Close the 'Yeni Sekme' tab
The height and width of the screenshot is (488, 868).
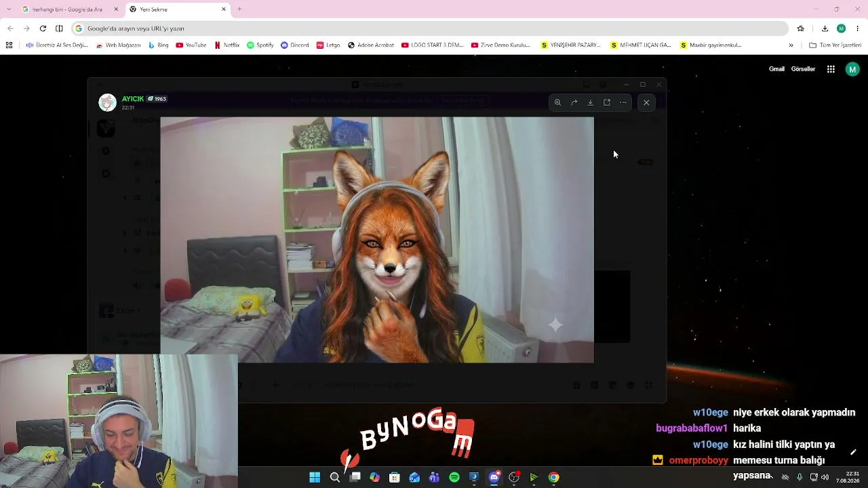[x=224, y=9]
